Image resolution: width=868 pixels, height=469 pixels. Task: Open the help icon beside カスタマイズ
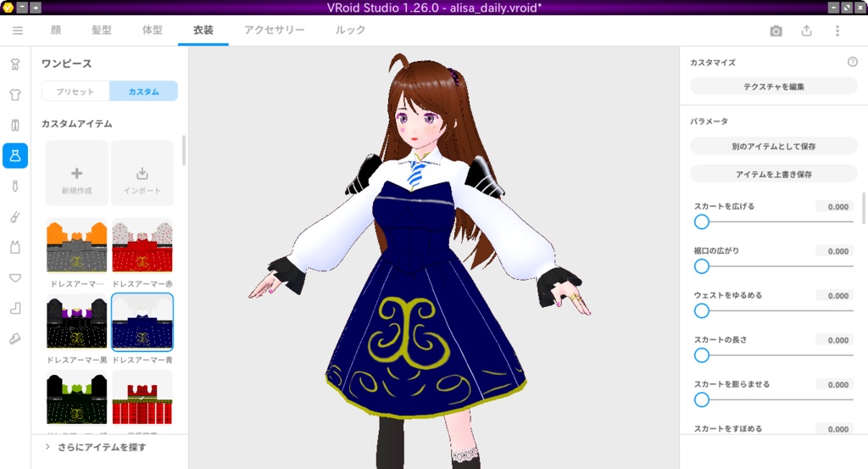(853, 62)
